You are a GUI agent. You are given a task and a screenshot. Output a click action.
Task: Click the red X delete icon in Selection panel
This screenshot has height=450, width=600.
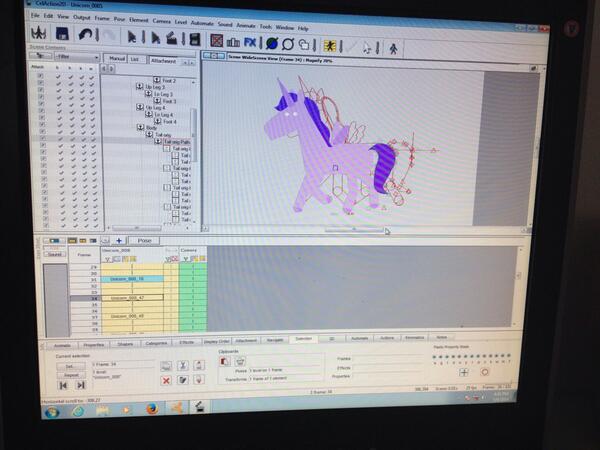point(166,380)
